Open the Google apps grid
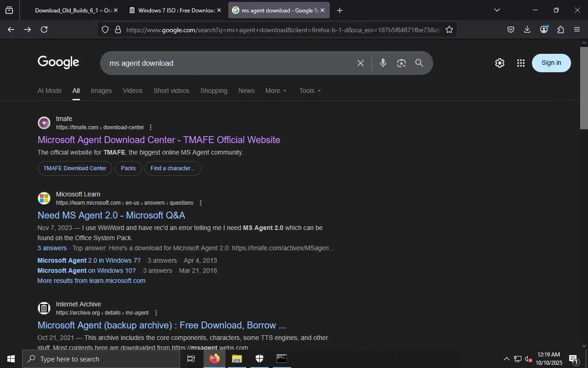Image resolution: width=588 pixels, height=368 pixels. coord(520,63)
